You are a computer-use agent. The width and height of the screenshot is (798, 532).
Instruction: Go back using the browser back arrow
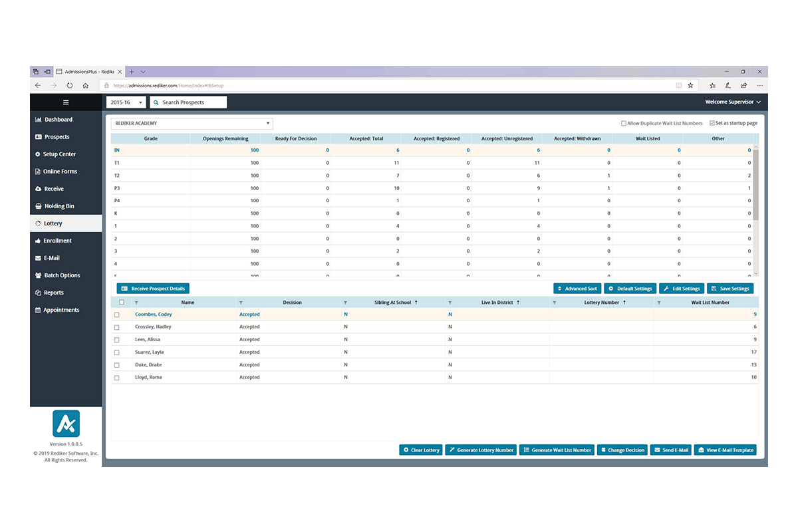[38, 85]
